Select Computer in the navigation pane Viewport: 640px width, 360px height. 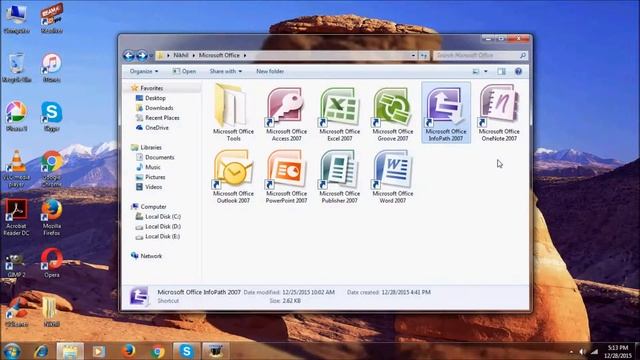click(153, 207)
